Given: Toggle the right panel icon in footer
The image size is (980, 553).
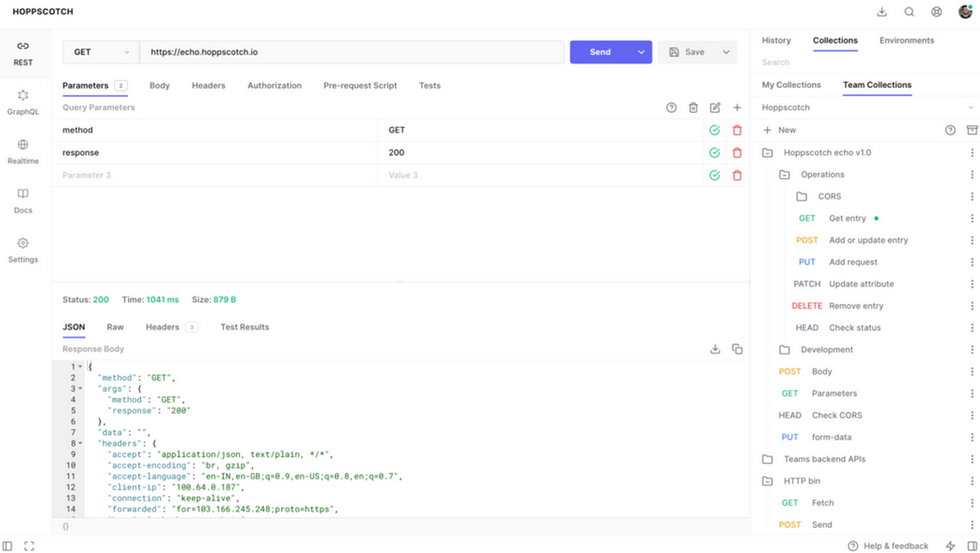Looking at the screenshot, I should pyautogui.click(x=972, y=546).
